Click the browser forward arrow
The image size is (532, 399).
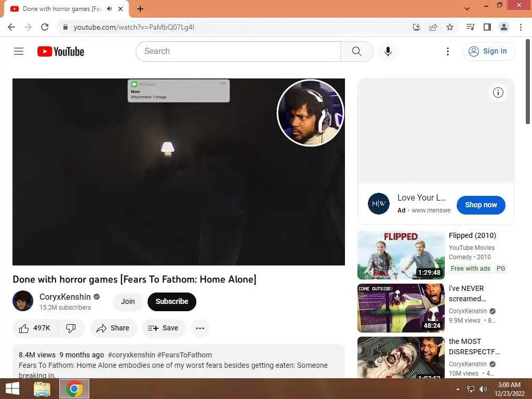point(28,27)
